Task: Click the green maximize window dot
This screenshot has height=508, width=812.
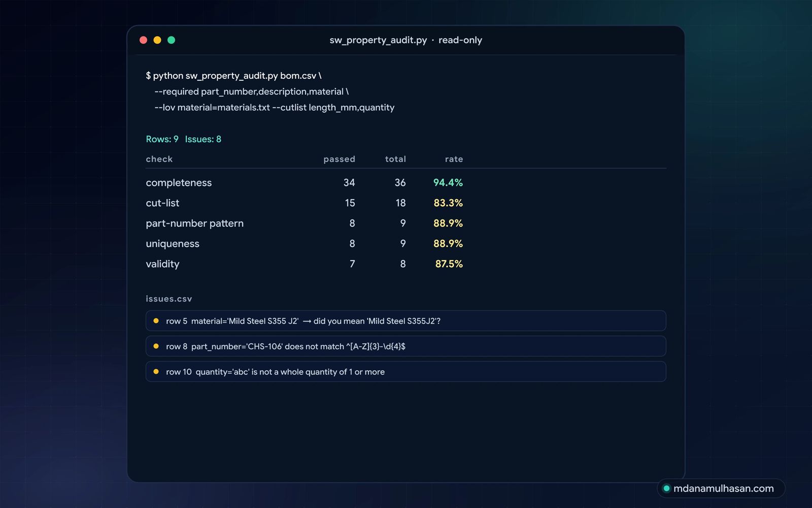Action: pyautogui.click(x=172, y=40)
